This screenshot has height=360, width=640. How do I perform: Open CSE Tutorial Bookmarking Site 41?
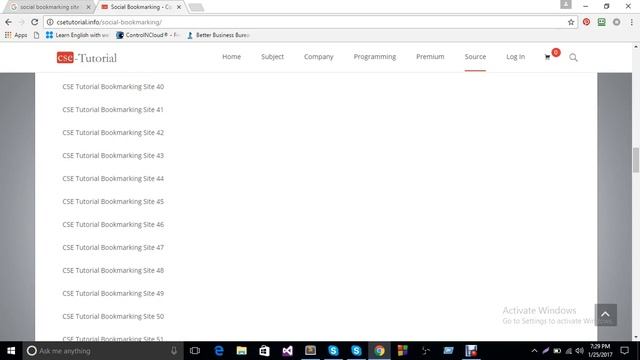[113, 109]
